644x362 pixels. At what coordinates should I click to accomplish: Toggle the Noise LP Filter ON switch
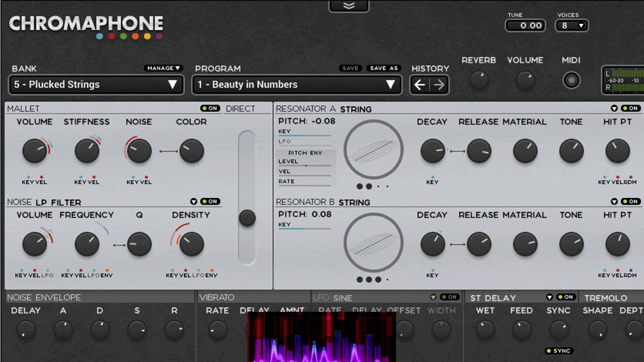coord(210,202)
